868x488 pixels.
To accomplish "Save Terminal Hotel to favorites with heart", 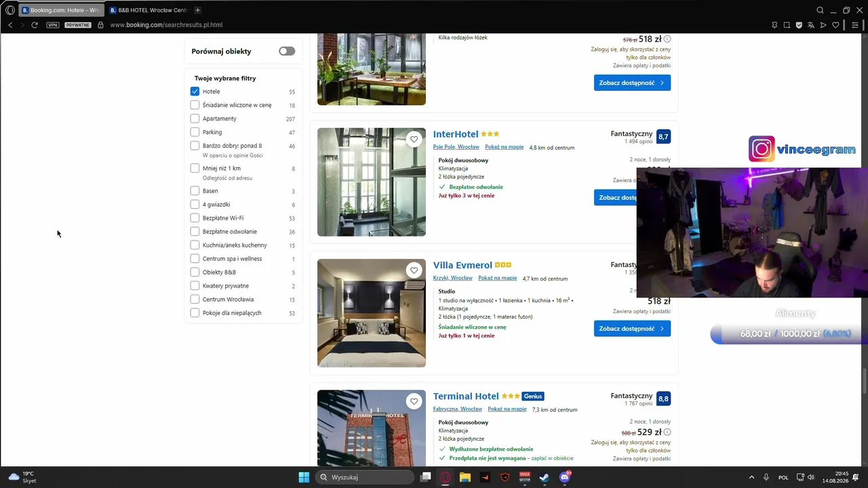I will [414, 401].
